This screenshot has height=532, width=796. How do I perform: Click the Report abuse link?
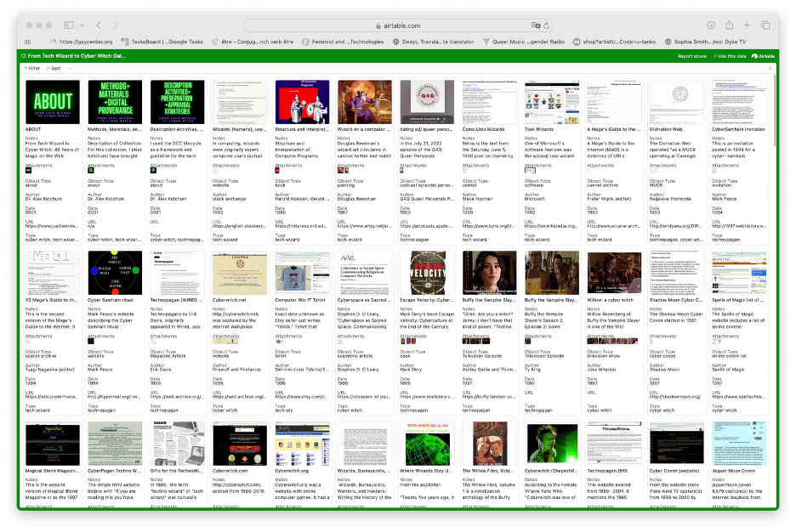[691, 56]
